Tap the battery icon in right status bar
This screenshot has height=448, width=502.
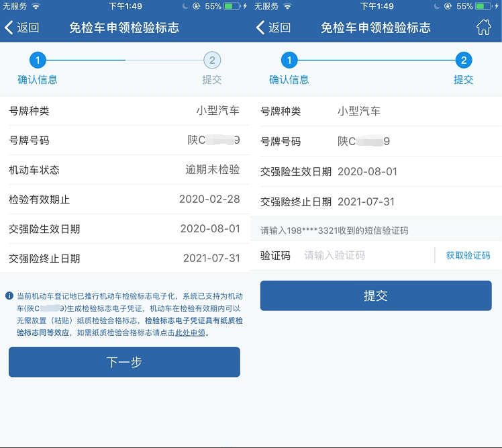pyautogui.click(x=483, y=6)
